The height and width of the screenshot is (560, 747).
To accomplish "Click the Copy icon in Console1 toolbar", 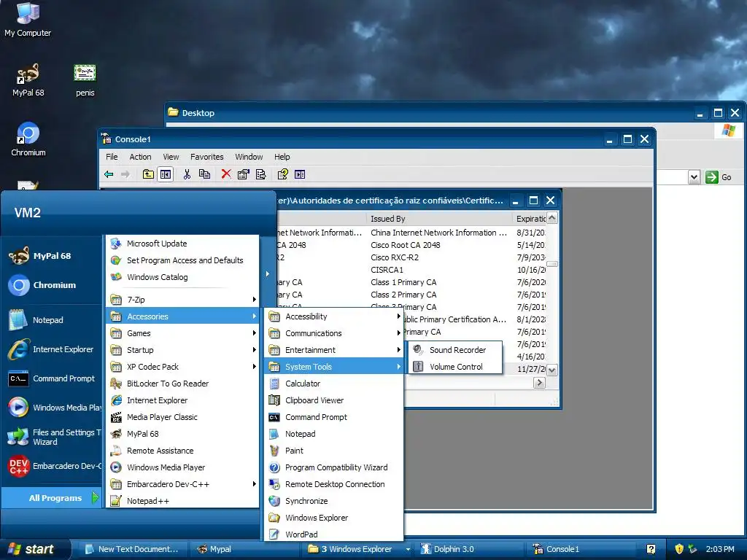I will pos(204,174).
